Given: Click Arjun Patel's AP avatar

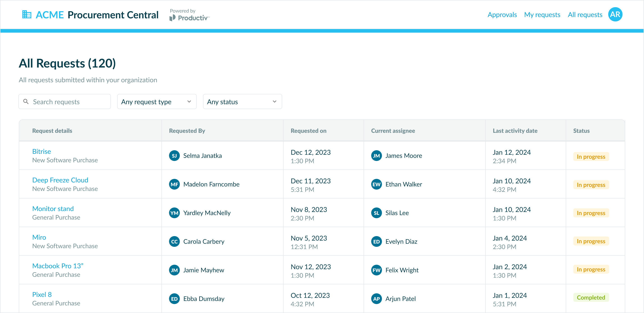Looking at the screenshot, I should (376, 299).
